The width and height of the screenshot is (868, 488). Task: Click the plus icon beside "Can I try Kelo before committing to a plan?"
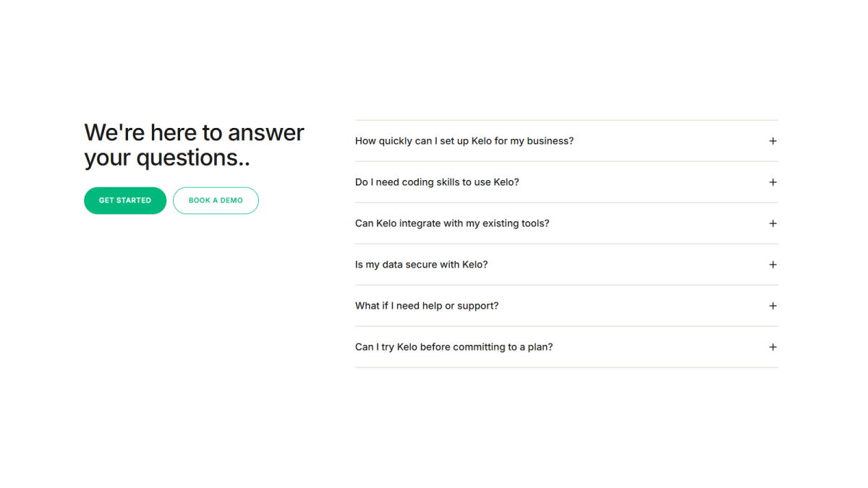(x=773, y=347)
